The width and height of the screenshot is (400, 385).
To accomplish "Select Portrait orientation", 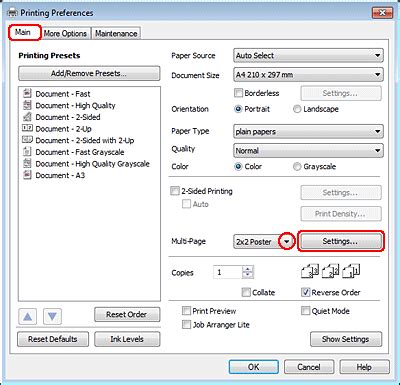I will (238, 109).
